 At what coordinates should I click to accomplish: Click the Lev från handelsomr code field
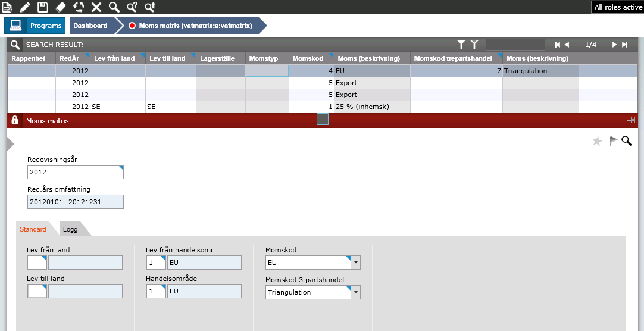coord(156,263)
